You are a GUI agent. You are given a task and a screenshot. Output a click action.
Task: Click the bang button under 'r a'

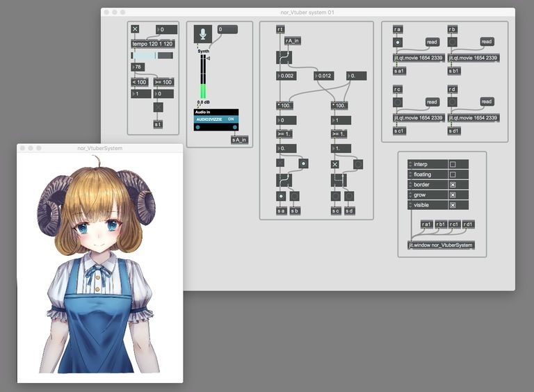(x=398, y=42)
